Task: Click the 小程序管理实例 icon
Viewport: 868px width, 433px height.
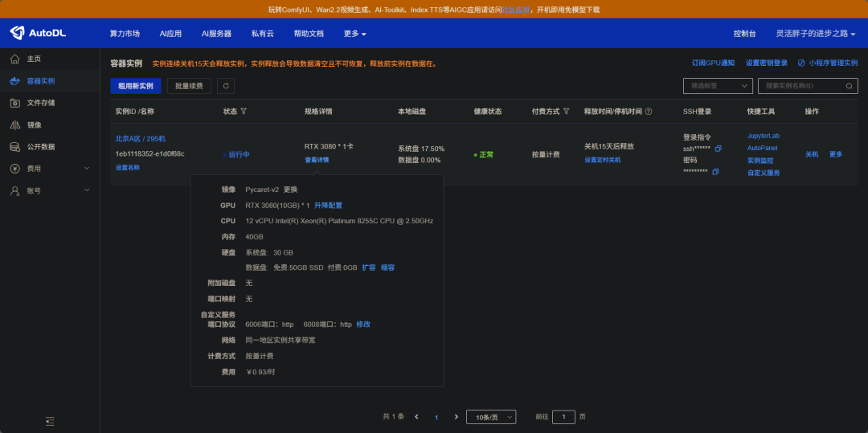Action: click(801, 63)
